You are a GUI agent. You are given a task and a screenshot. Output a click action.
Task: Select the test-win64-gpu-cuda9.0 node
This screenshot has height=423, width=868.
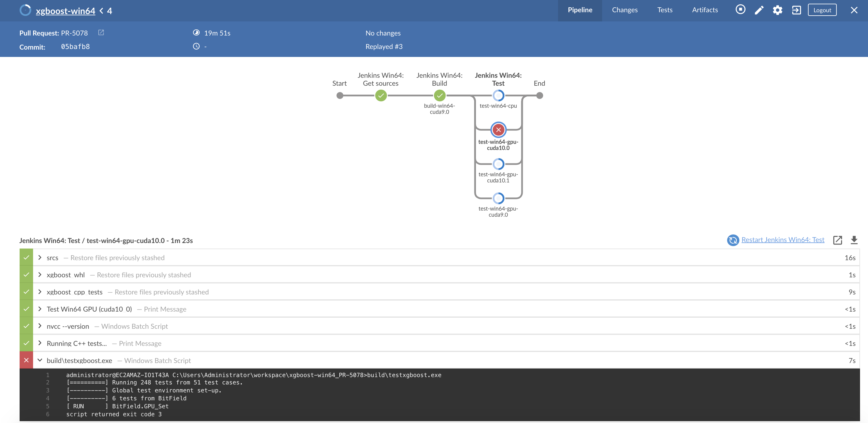pyautogui.click(x=498, y=198)
